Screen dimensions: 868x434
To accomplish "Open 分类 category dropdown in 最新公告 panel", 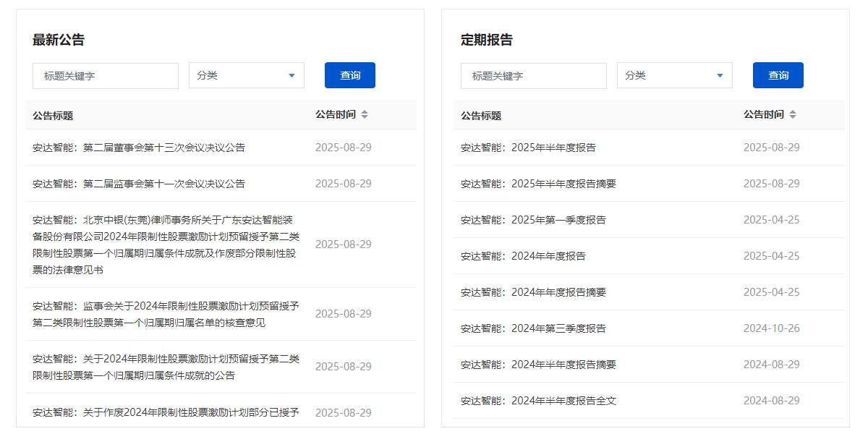I will point(246,75).
